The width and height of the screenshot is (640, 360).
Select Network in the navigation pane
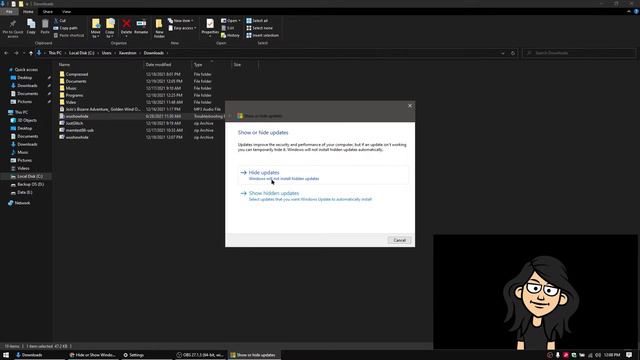pyautogui.click(x=22, y=203)
